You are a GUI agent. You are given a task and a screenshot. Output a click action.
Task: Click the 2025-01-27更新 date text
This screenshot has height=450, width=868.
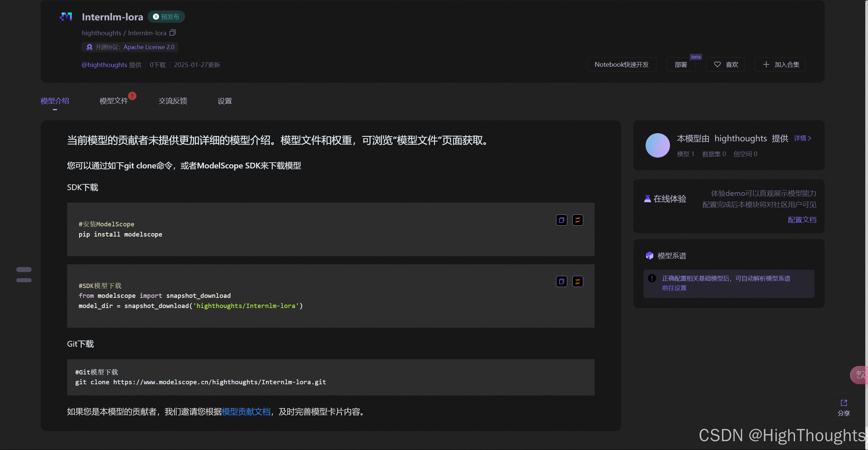pyautogui.click(x=197, y=65)
